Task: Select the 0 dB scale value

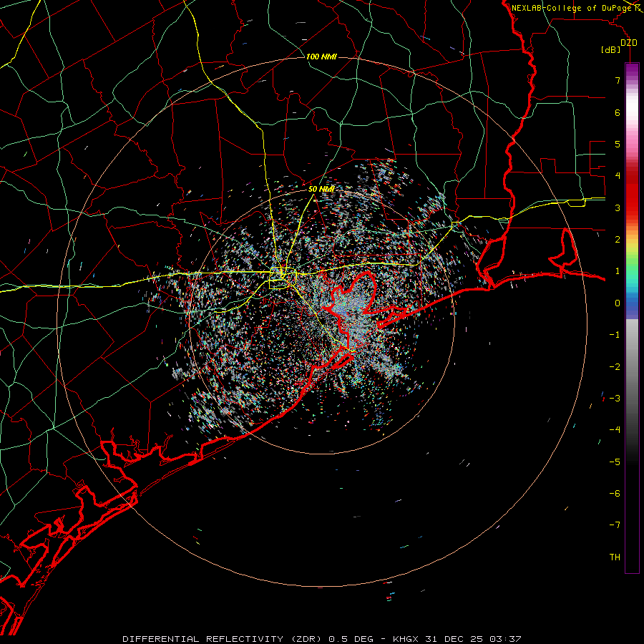Action: 618,303
